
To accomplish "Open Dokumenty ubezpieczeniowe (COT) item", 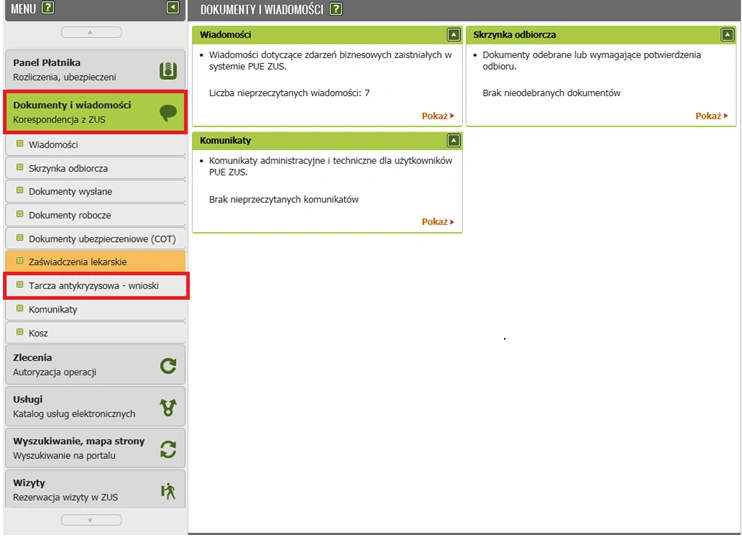I will (95, 239).
